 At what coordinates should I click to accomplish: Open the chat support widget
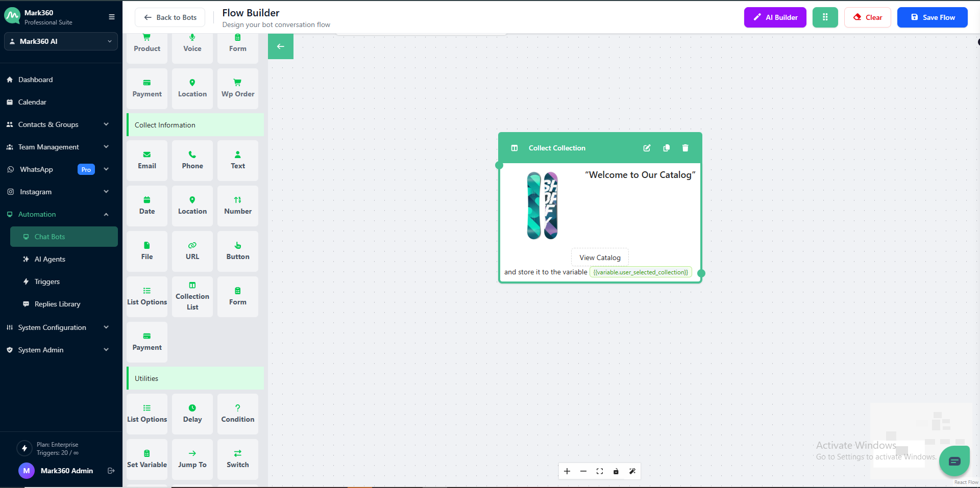tap(954, 461)
